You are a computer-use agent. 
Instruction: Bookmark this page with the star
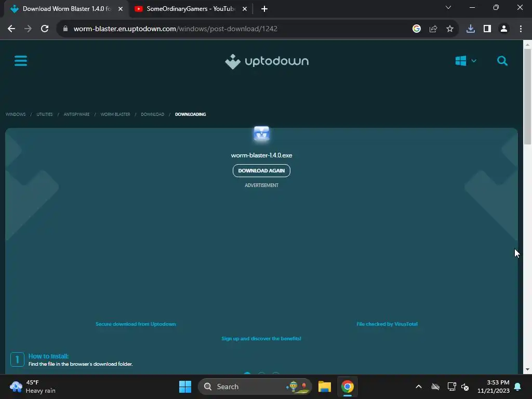(450, 29)
